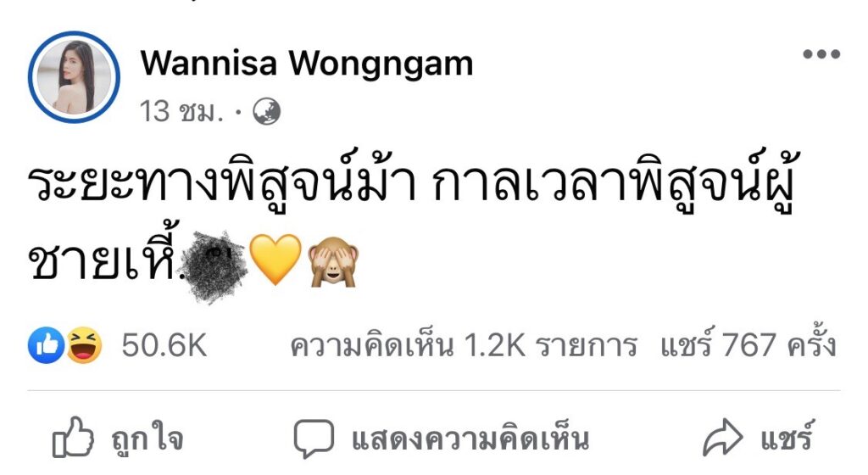Image resolution: width=868 pixels, height=475 pixels.
Task: Open the Wannisa Wongngam profile name link
Action: [x=307, y=63]
